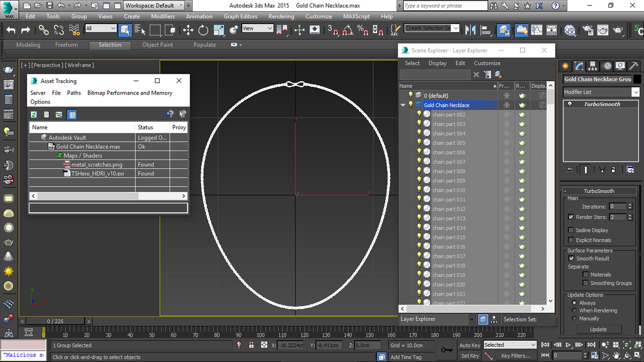
Task: Open the Modifier List dropdown
Action: point(635,92)
